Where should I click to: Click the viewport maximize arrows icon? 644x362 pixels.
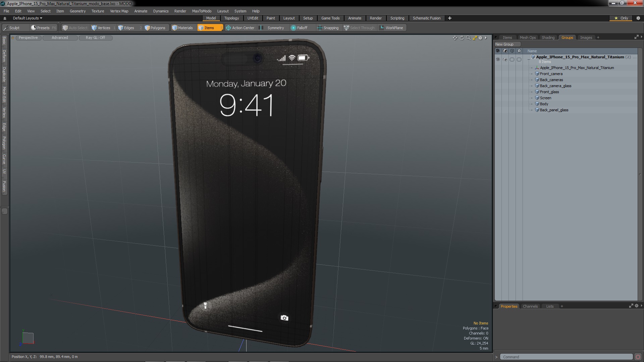475,38
